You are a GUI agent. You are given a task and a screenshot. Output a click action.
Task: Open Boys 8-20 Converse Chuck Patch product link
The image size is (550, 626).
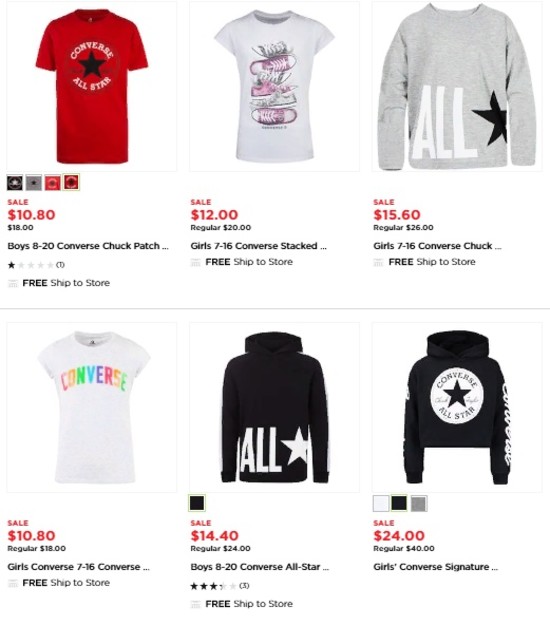[x=88, y=246]
